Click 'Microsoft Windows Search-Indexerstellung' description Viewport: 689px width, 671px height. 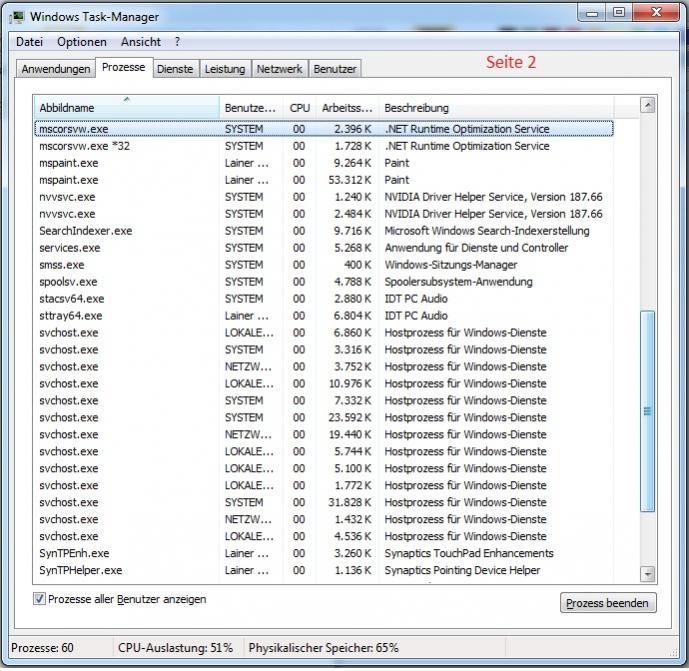[x=487, y=231]
